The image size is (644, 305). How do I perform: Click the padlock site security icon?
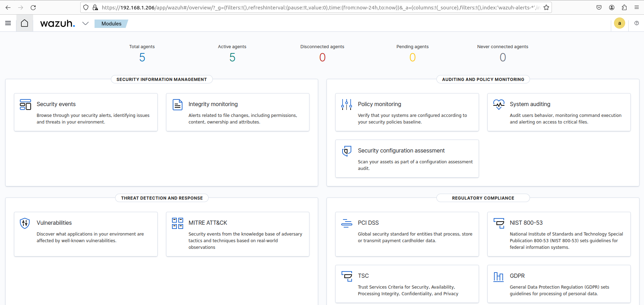[95, 7]
